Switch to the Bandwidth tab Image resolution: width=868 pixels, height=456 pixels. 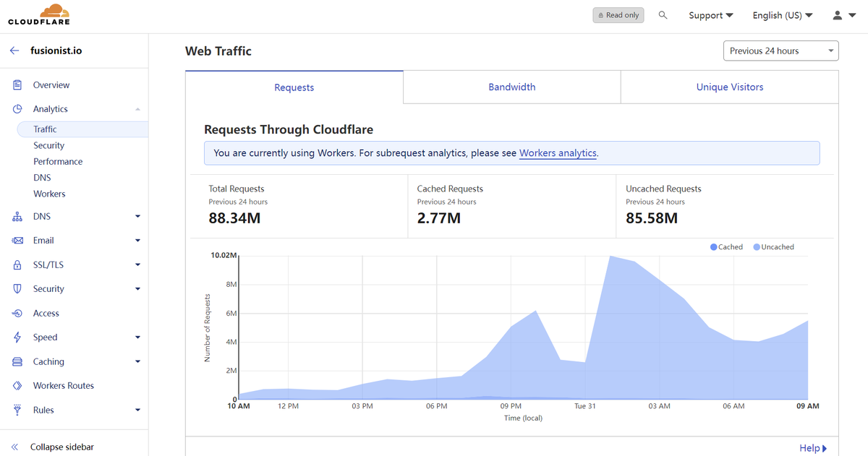(512, 87)
